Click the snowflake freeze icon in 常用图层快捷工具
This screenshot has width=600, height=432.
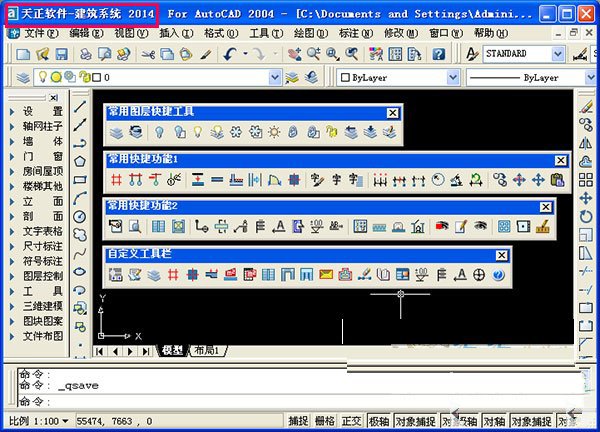pos(236,132)
